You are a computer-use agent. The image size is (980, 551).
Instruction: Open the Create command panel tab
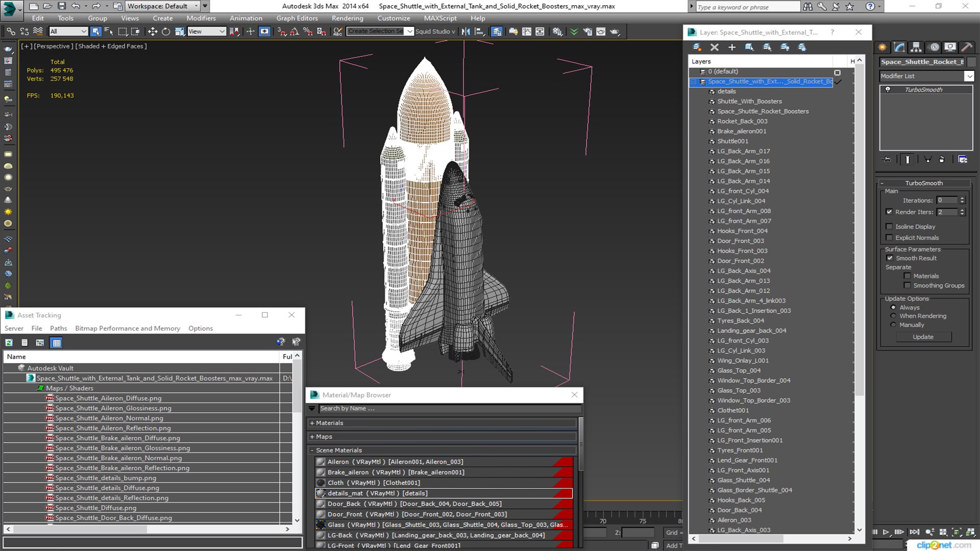[883, 47]
